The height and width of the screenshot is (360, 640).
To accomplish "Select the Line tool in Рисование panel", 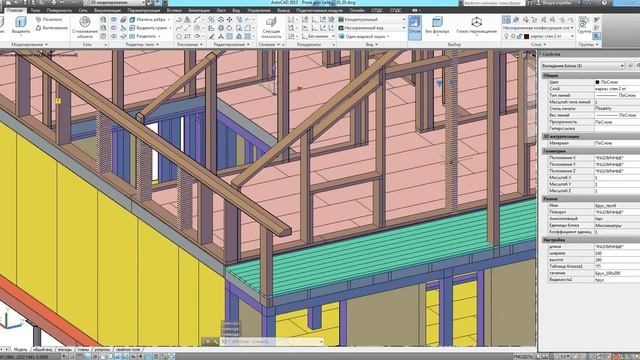I will [187, 28].
